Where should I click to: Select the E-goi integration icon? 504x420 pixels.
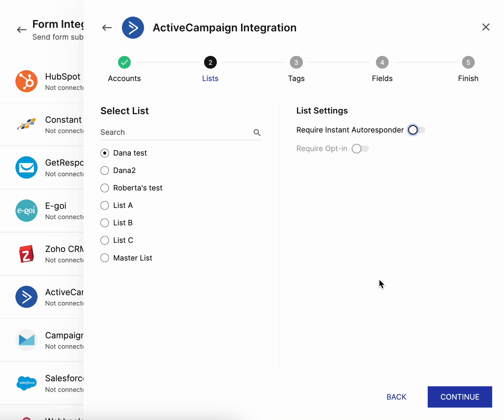tap(27, 211)
